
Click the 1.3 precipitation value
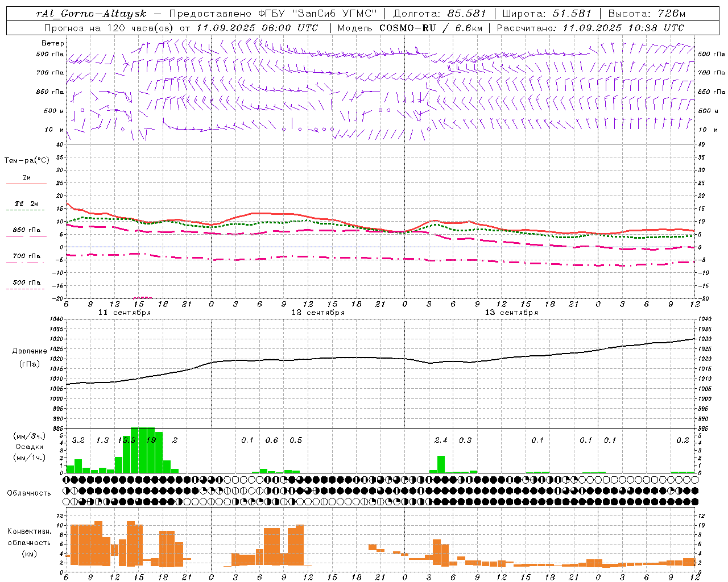[x=102, y=440]
